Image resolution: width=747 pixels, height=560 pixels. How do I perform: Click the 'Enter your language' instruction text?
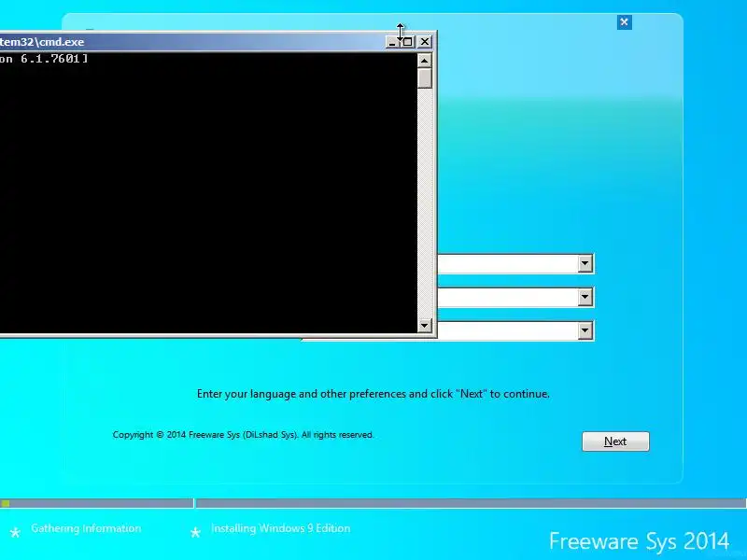click(x=373, y=394)
